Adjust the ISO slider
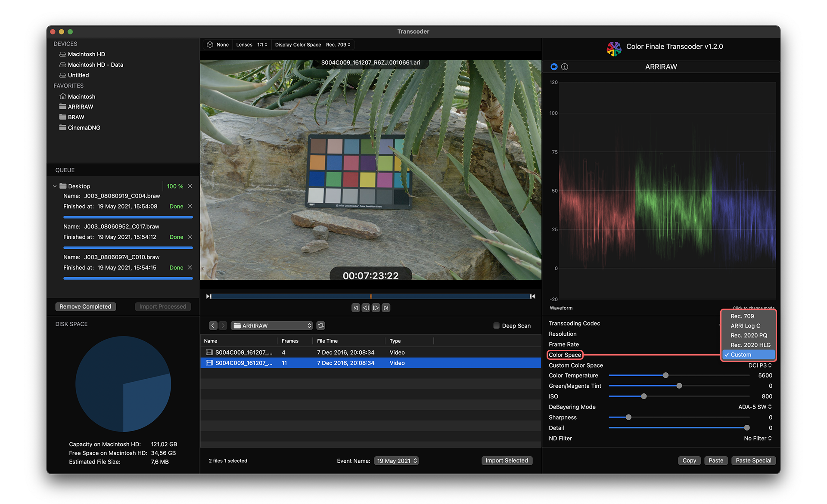 tap(644, 397)
